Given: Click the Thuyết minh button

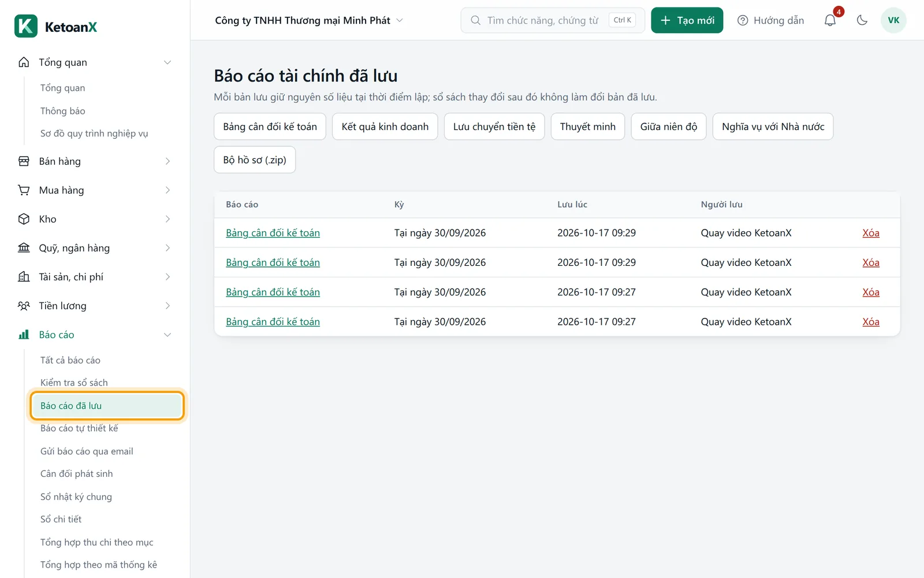Looking at the screenshot, I should [588, 127].
